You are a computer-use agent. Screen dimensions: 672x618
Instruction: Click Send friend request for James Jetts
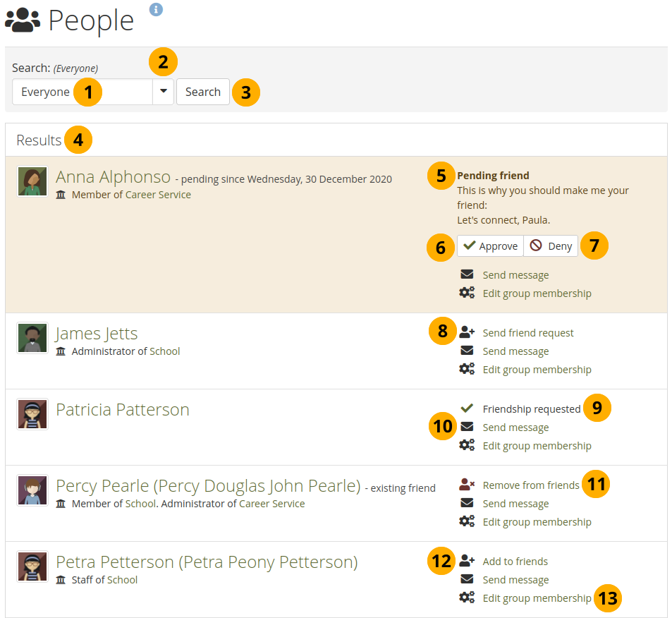(527, 333)
